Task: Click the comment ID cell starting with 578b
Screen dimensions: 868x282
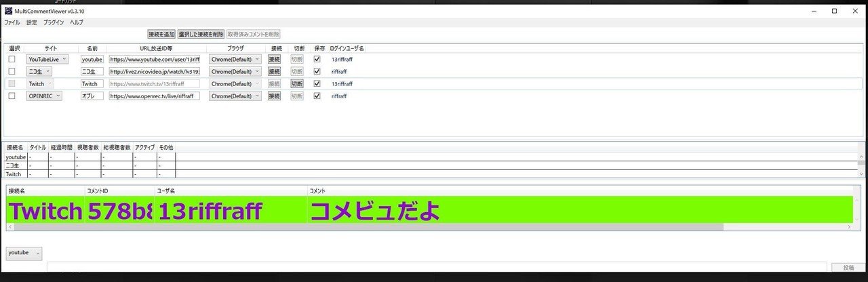Action: point(120,211)
